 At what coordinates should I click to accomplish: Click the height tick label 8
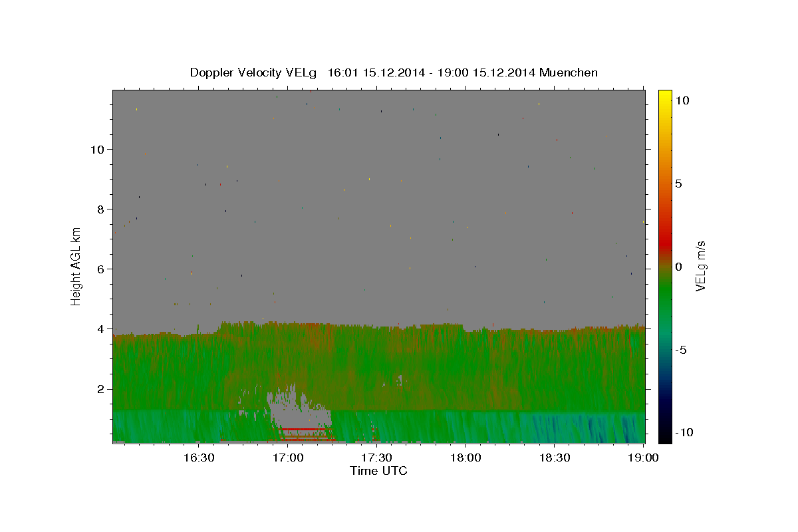pyautogui.click(x=100, y=209)
